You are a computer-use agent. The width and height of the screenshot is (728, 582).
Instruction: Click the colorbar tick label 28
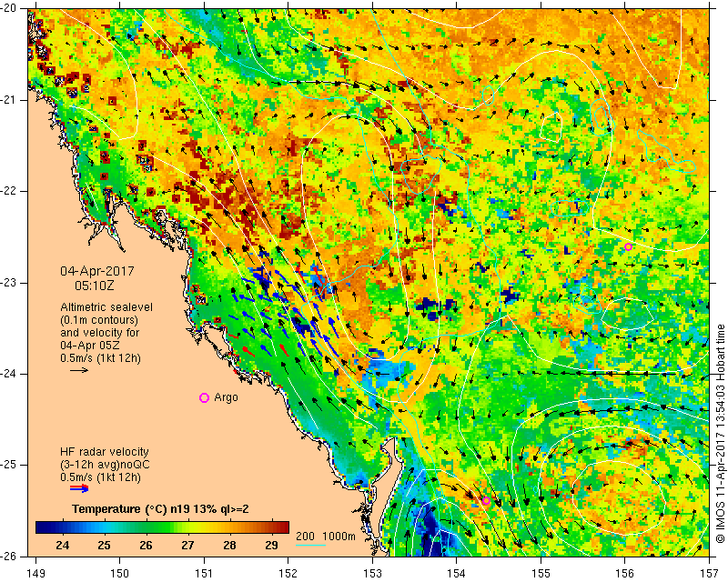[x=229, y=545]
